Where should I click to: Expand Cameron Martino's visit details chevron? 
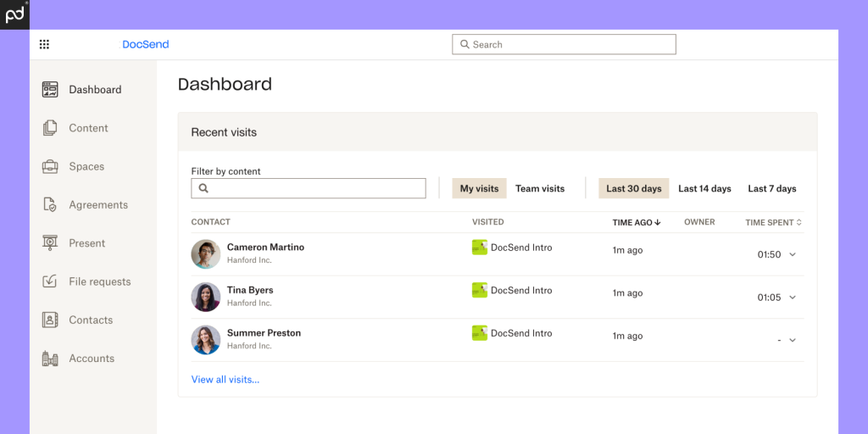click(x=793, y=254)
